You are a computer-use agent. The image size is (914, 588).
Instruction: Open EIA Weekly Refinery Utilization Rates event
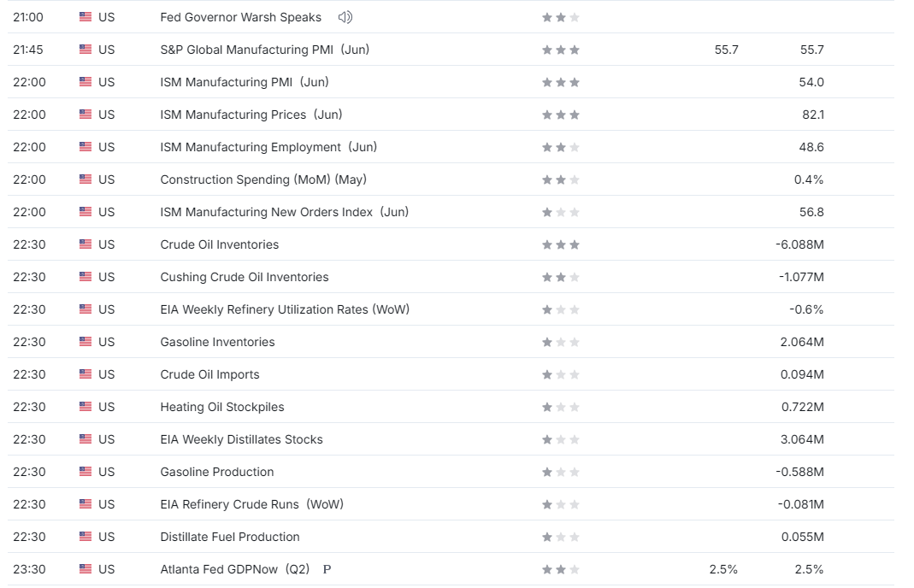[x=285, y=309]
